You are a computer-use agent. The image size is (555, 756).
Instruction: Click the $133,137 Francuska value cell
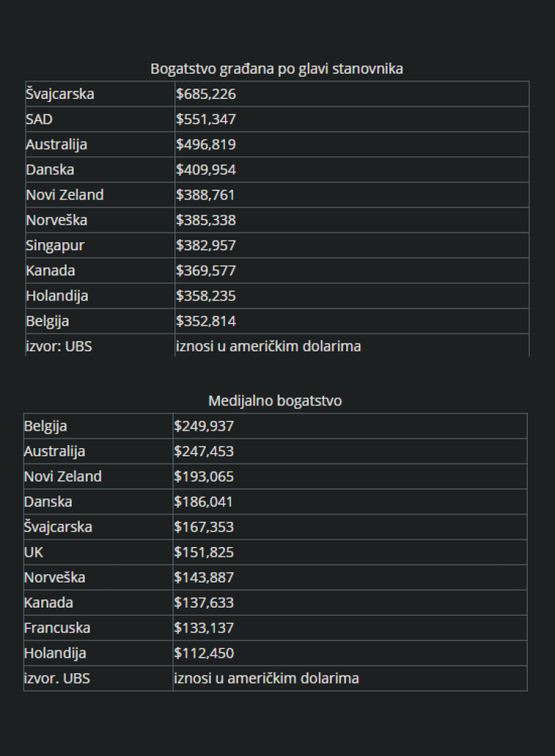tap(204, 628)
